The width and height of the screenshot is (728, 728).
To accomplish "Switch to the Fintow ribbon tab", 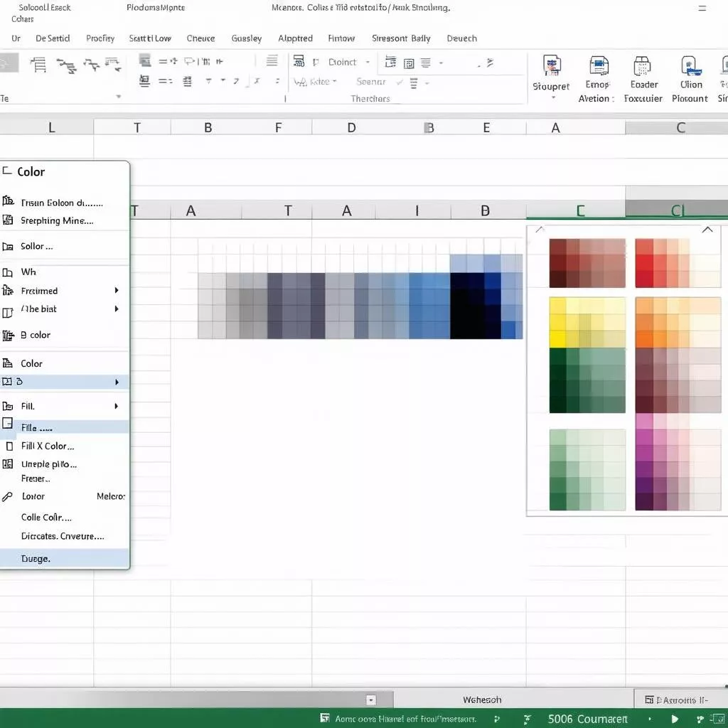I will (341, 38).
